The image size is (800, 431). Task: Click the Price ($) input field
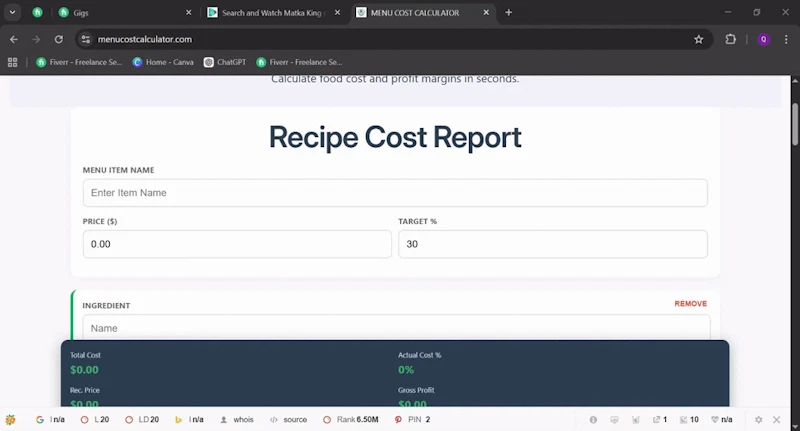pos(237,244)
